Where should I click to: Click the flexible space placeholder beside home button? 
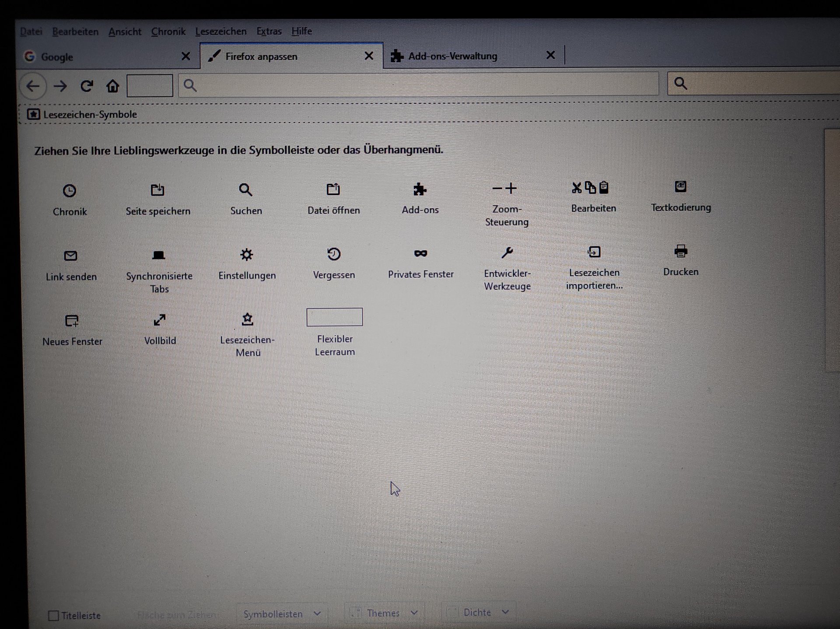pos(150,85)
